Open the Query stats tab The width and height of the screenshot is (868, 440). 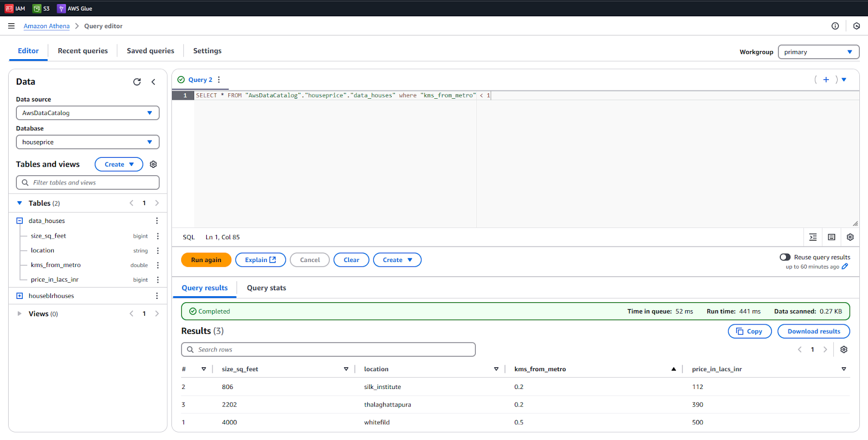click(x=266, y=288)
